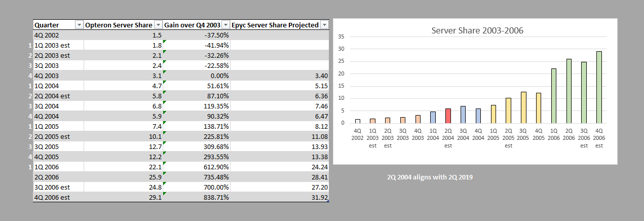Select the table cell '2Q 2005 est'
The image size is (644, 221).
(x=58, y=136)
